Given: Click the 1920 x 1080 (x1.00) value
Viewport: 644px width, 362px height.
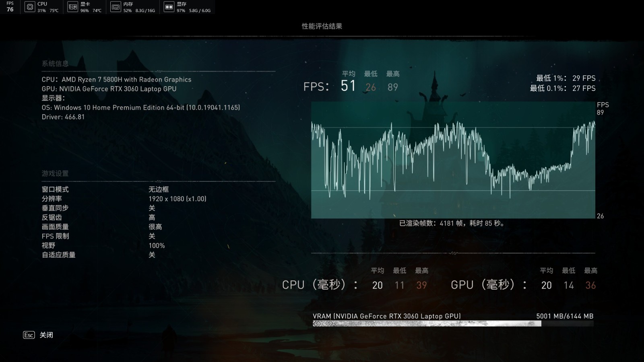Looking at the screenshot, I should [x=178, y=199].
